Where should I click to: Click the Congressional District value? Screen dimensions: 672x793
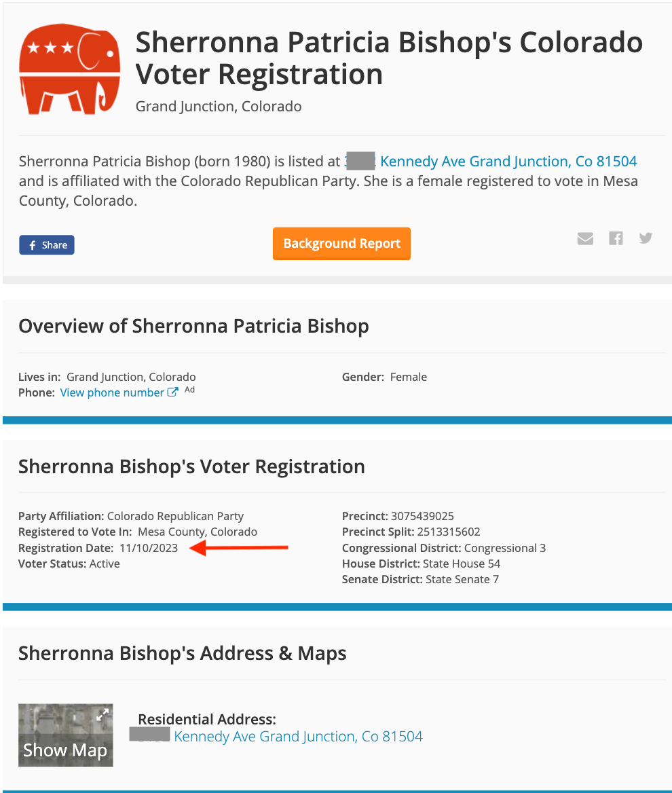coord(505,548)
